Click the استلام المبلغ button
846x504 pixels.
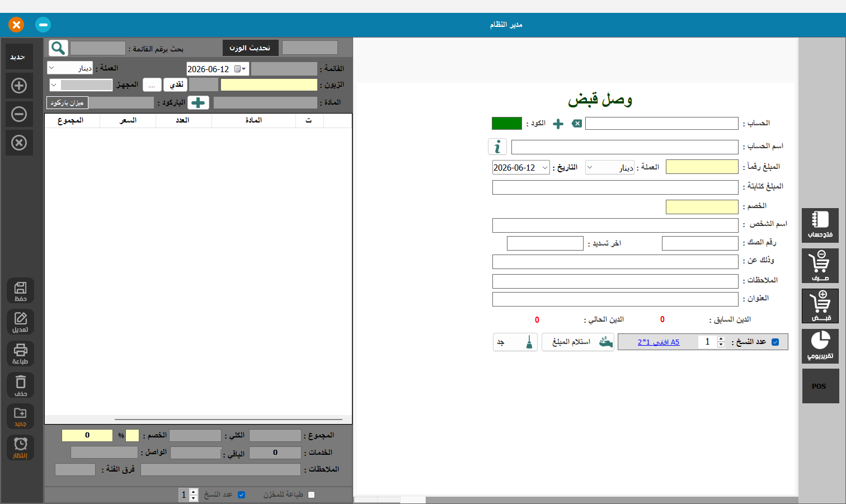tap(578, 342)
